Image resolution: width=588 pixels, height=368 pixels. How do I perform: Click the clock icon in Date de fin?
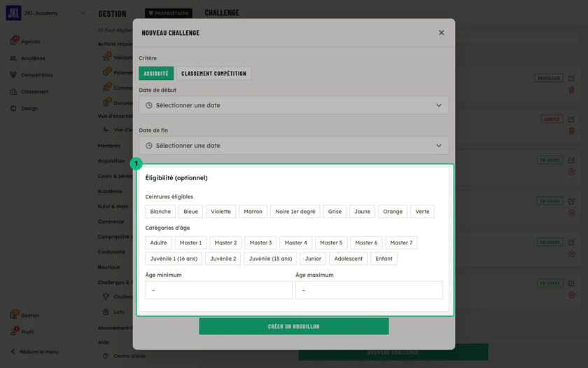(149, 146)
